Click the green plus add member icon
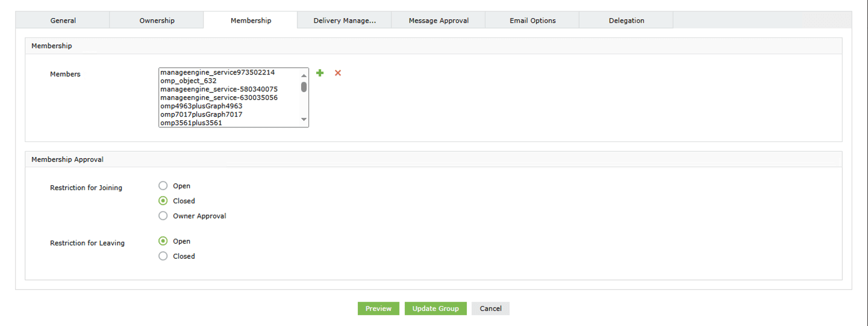This screenshot has width=868, height=326. click(320, 73)
